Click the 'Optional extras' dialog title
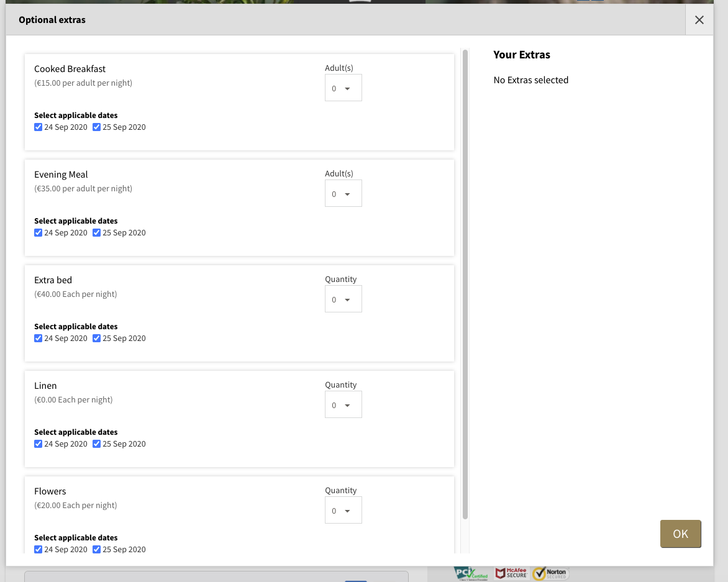Image resolution: width=728 pixels, height=582 pixels. pyautogui.click(x=52, y=20)
